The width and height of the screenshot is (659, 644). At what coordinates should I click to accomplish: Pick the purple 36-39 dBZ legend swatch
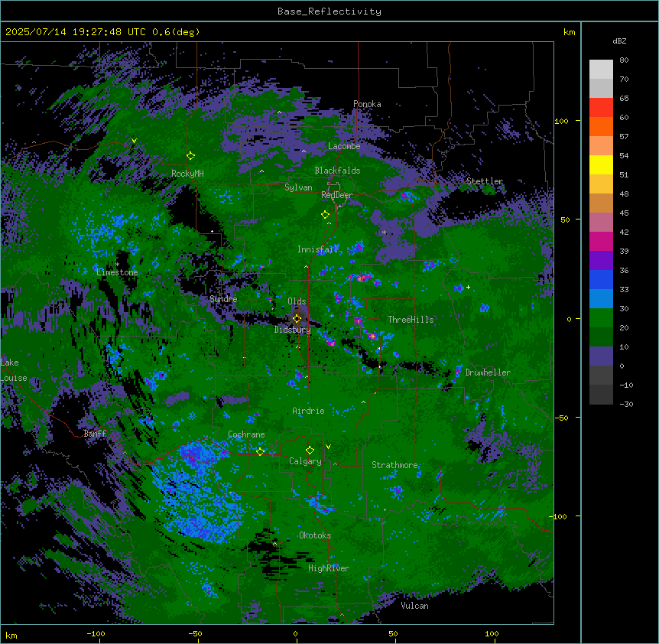click(601, 260)
